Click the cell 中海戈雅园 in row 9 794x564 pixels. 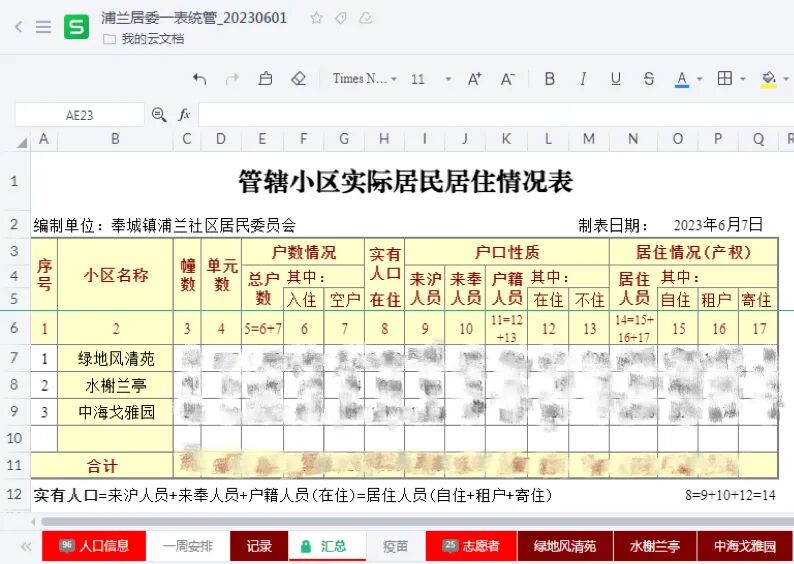pos(115,412)
